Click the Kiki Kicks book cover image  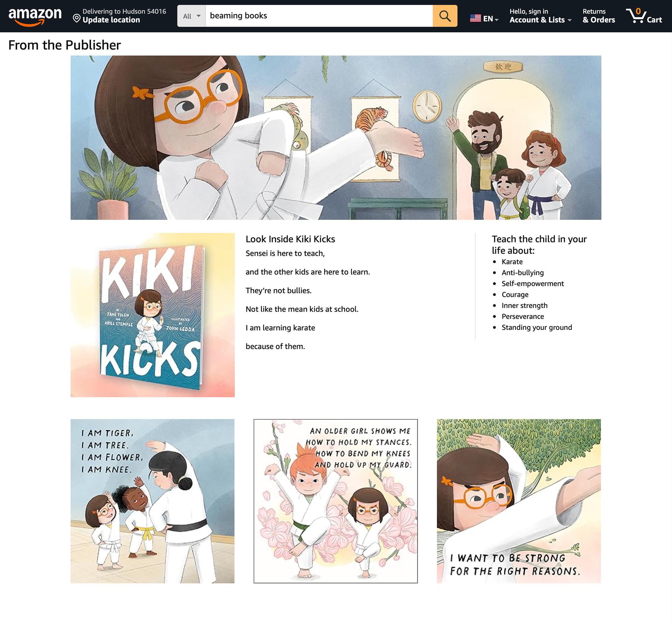tap(153, 315)
